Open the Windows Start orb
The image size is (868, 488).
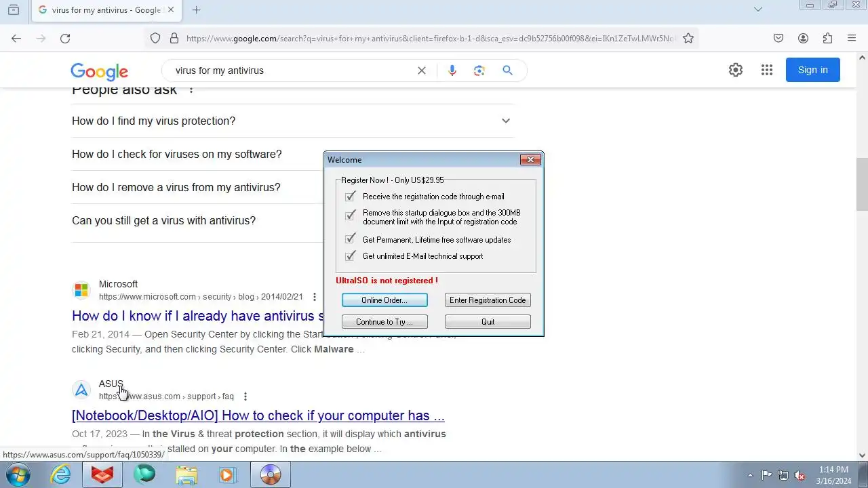click(18, 474)
